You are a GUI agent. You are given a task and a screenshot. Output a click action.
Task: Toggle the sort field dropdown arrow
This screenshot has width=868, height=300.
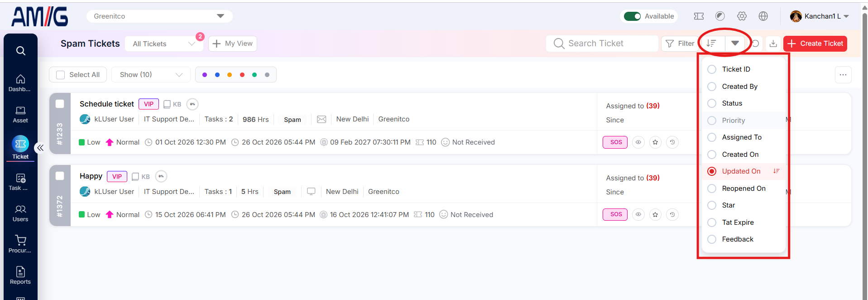coord(735,44)
